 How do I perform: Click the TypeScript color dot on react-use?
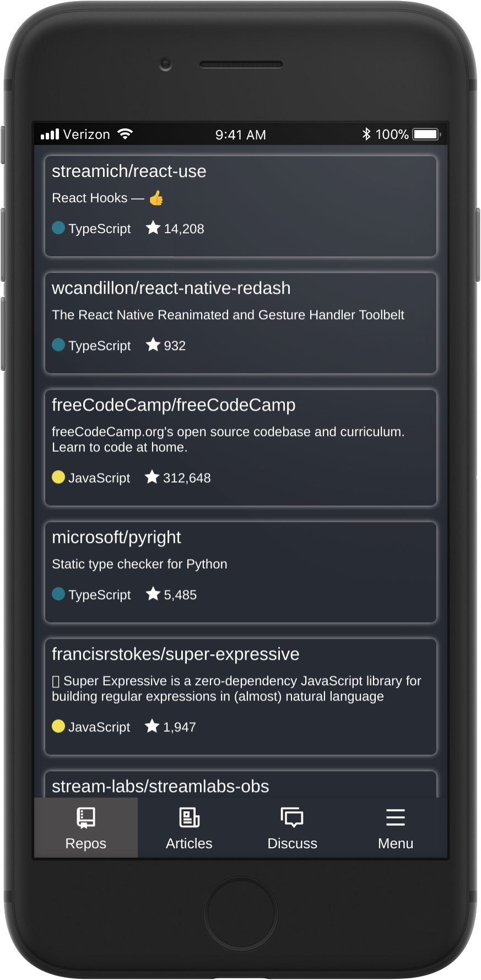[x=58, y=228]
